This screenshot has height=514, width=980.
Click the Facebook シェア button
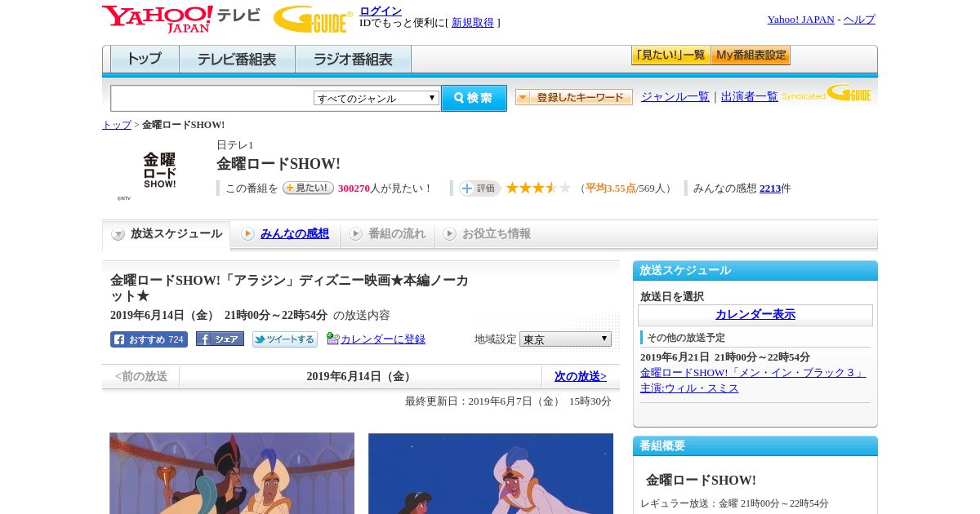[x=220, y=339]
